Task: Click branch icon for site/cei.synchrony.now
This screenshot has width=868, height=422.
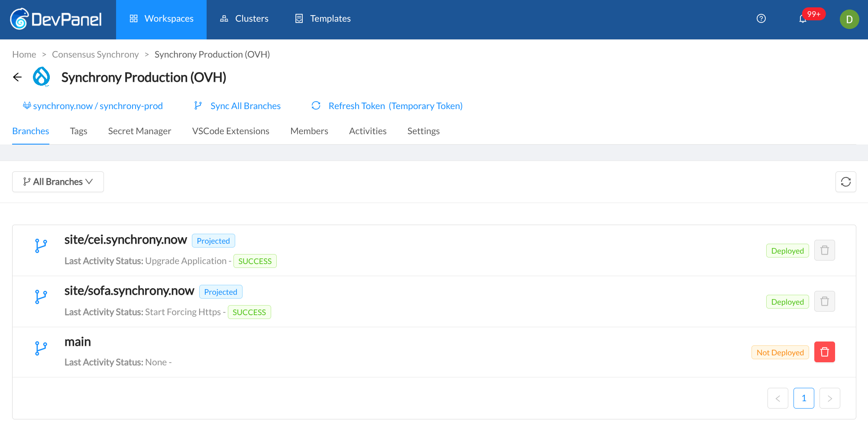Action: click(41, 246)
